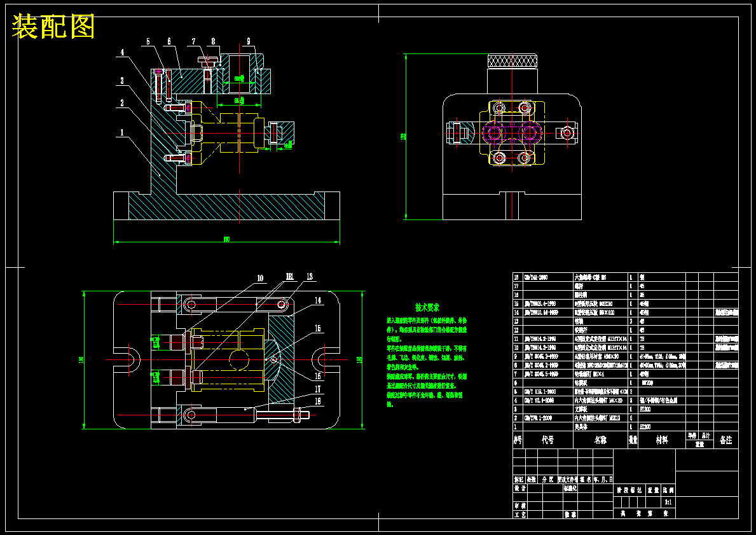Click the 材料 column header in the parts list
This screenshot has height=535, width=756.
[x=662, y=440]
